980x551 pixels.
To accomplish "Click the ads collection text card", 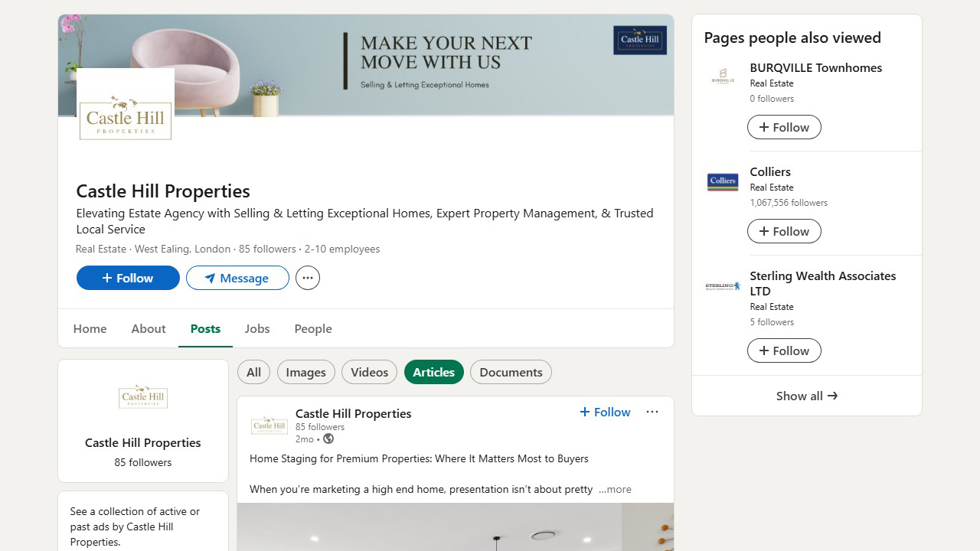I will [143, 526].
